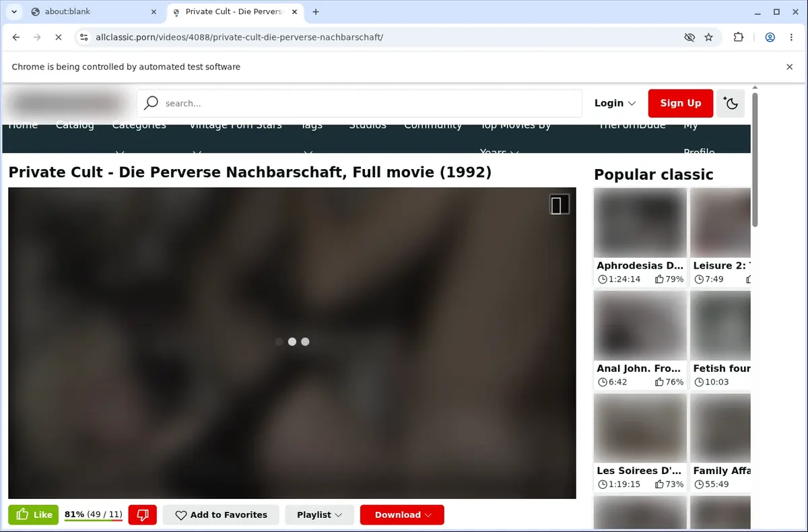Expand Top Movies By Years menu
Screen dimensions: 808x532
point(515,138)
